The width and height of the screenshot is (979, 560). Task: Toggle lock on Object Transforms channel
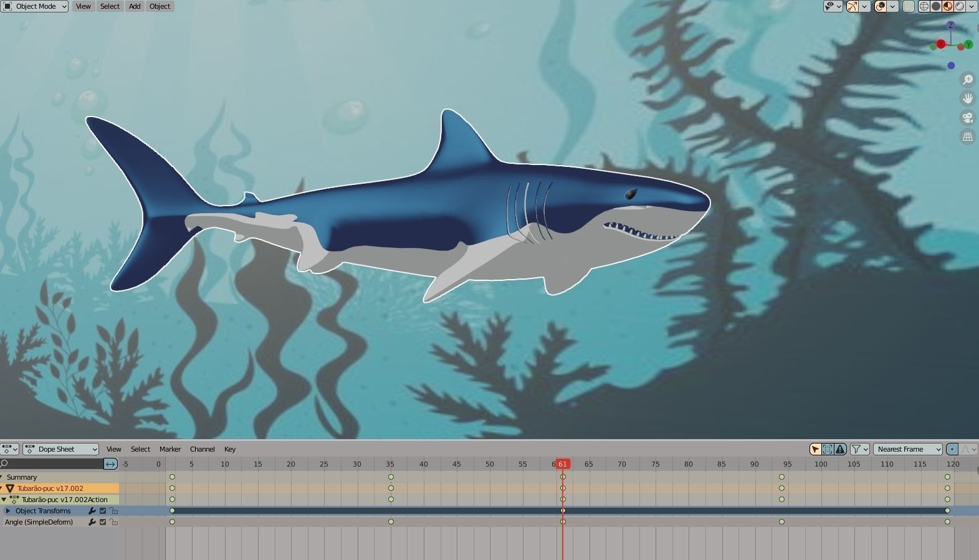coord(113,511)
